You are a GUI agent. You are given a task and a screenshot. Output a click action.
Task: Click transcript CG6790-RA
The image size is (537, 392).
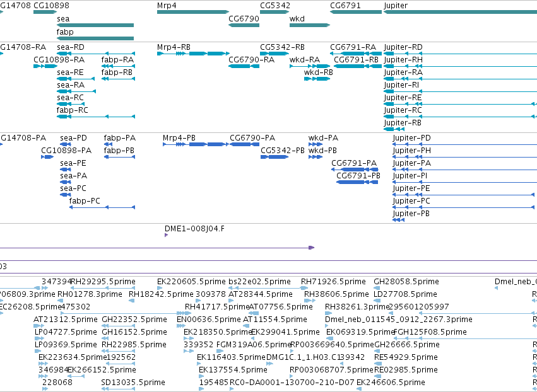(251, 60)
